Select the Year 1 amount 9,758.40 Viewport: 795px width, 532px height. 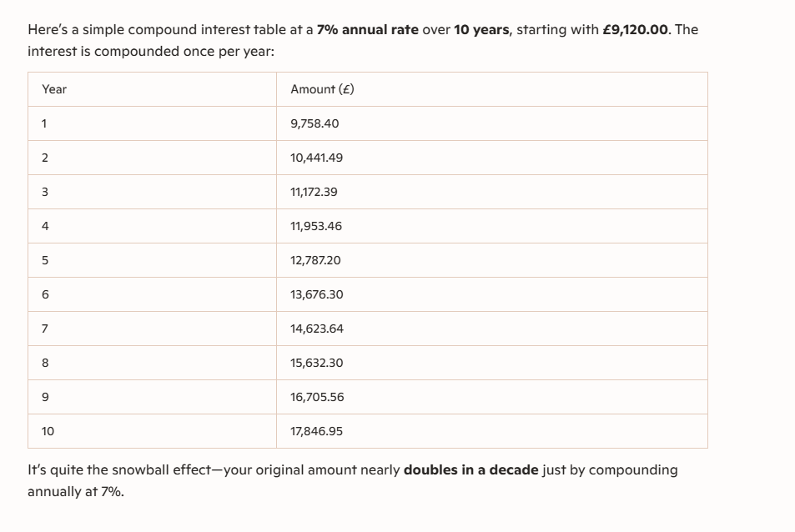tap(314, 123)
